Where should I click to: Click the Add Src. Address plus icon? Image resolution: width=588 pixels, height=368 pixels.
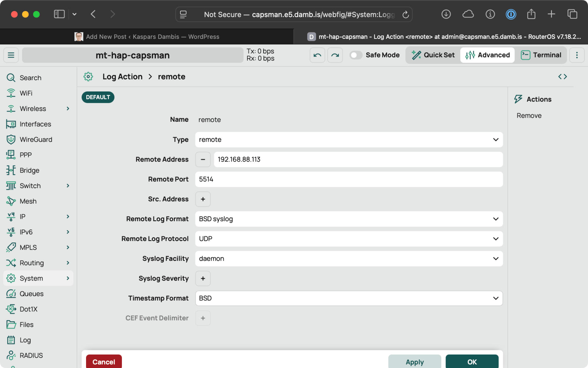203,199
